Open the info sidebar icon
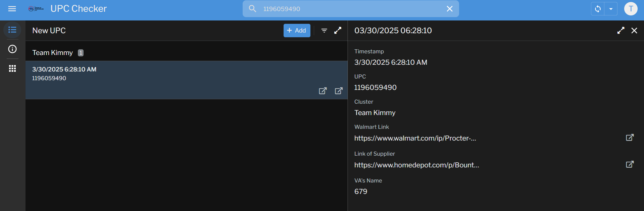 click(x=12, y=49)
